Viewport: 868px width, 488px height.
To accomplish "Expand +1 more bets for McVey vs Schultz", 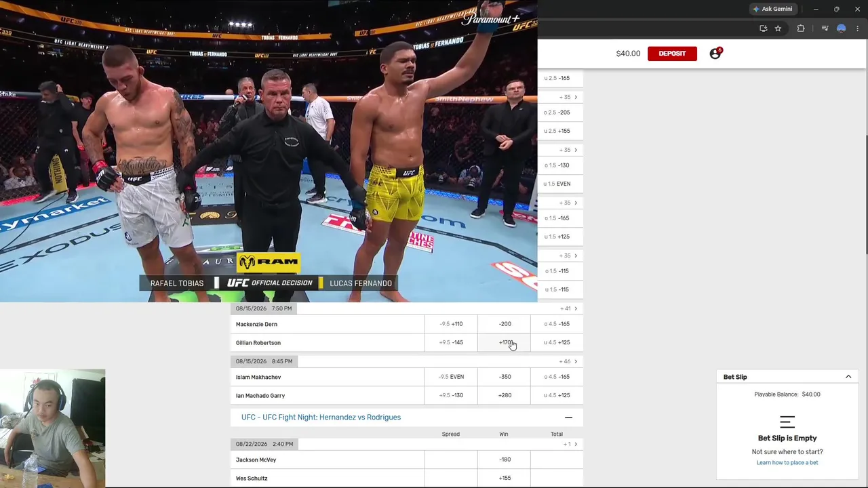I will point(570,444).
